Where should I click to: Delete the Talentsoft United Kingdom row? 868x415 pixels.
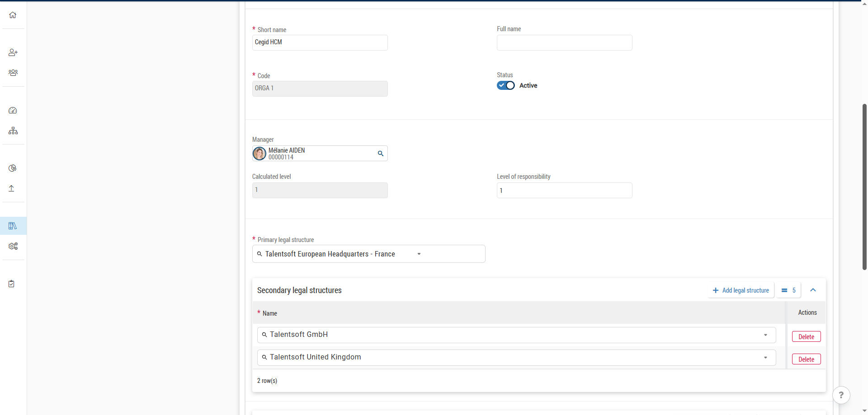tap(806, 359)
